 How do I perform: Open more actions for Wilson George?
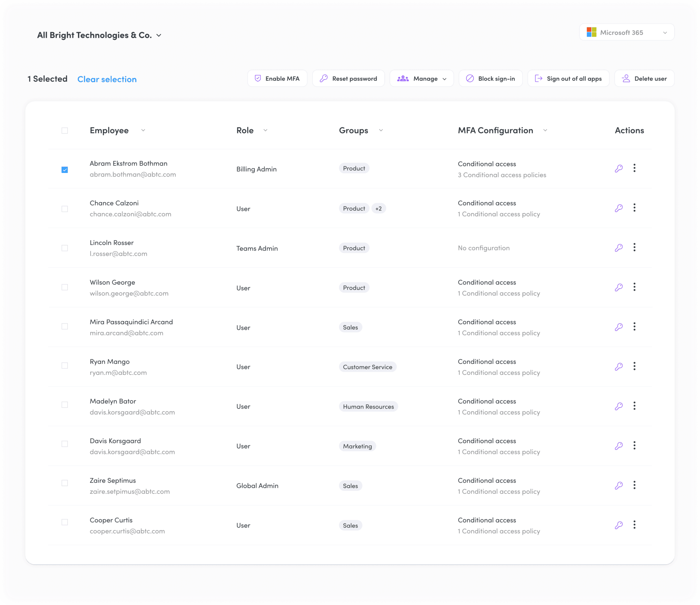point(634,287)
